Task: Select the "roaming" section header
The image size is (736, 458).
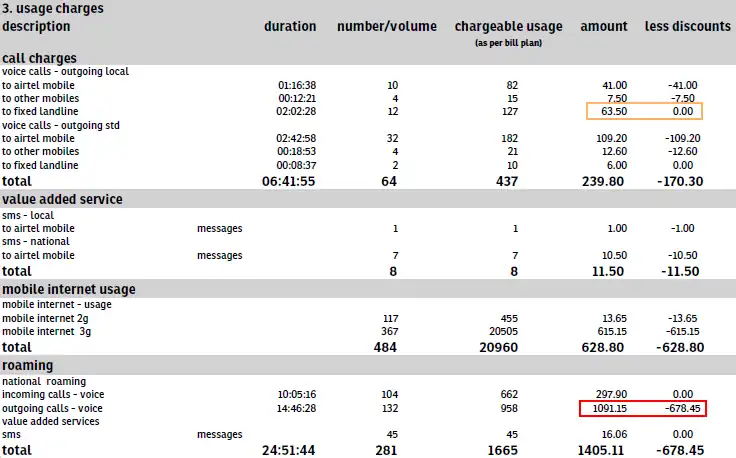Action: pyautogui.click(x=28, y=366)
